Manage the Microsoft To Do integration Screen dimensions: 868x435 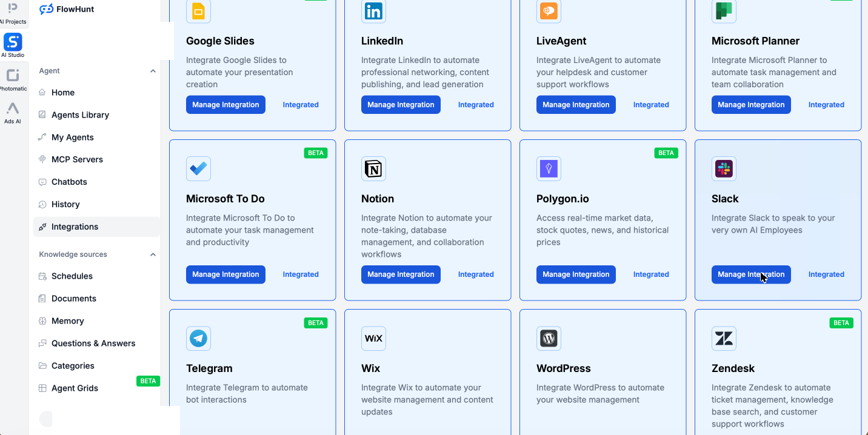pos(225,274)
